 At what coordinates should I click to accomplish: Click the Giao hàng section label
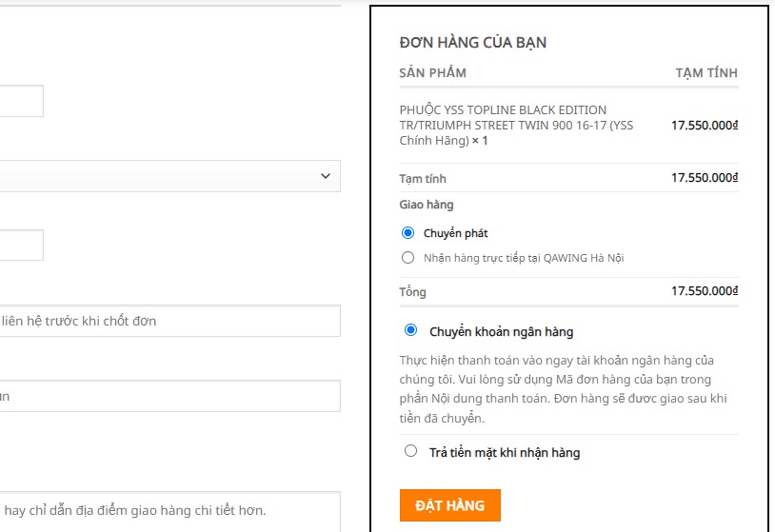coord(426,205)
